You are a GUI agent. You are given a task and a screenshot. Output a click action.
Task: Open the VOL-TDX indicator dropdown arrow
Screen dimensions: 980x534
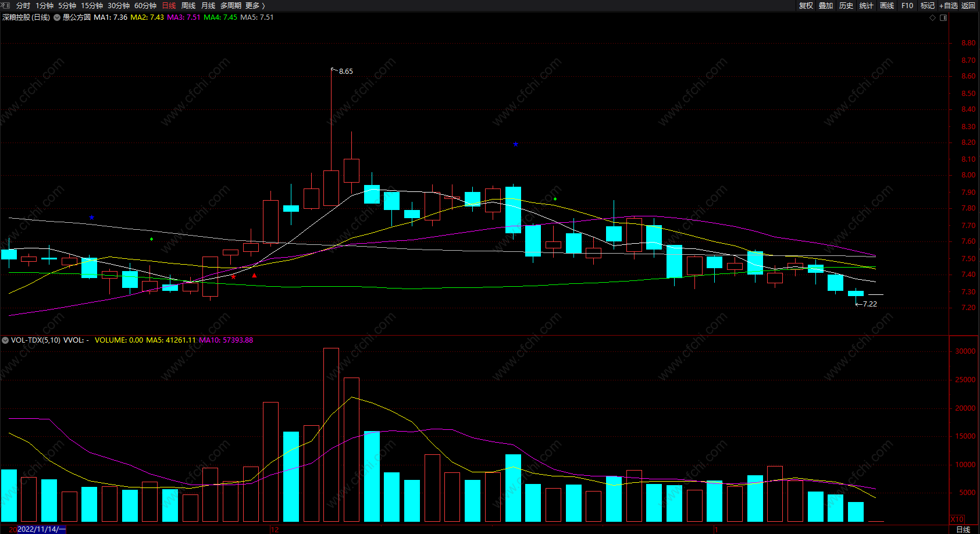pyautogui.click(x=5, y=340)
